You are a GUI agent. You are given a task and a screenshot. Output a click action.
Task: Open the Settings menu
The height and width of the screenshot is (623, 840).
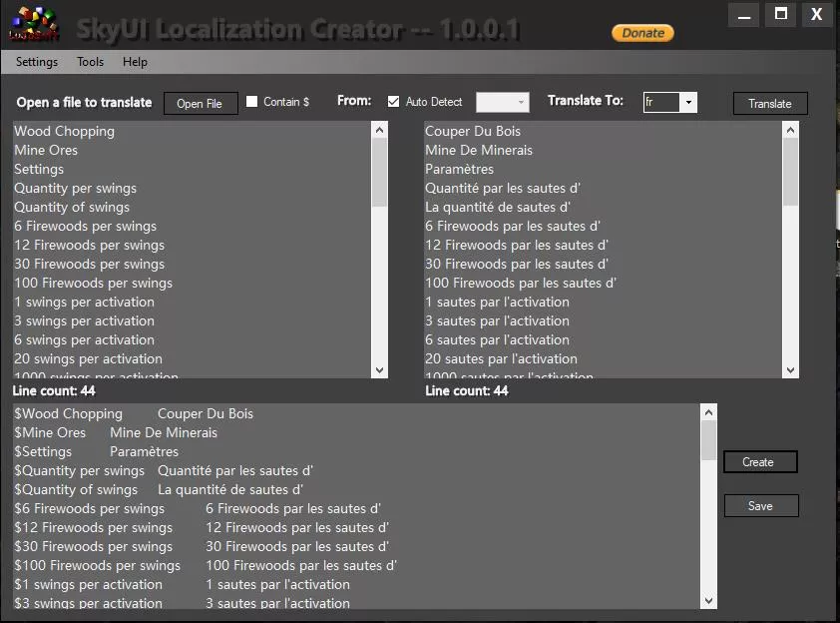37,62
